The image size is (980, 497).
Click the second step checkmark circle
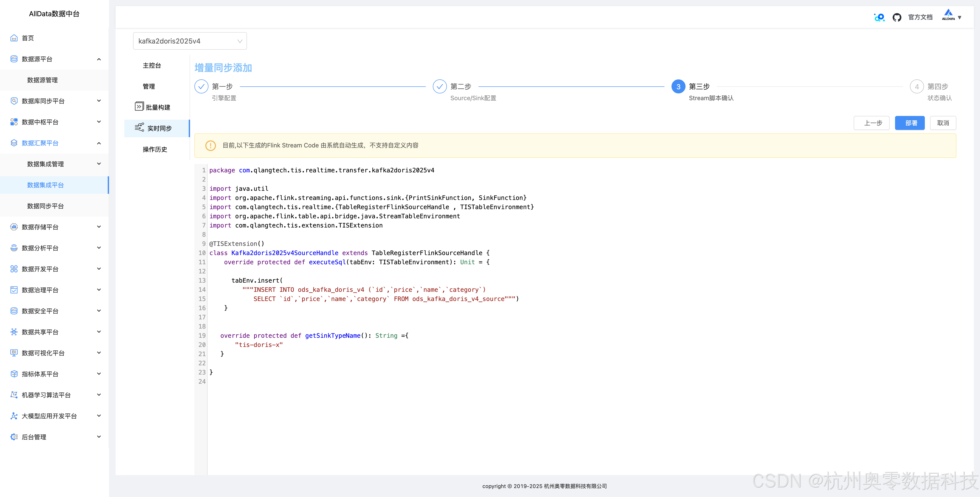[x=440, y=87]
